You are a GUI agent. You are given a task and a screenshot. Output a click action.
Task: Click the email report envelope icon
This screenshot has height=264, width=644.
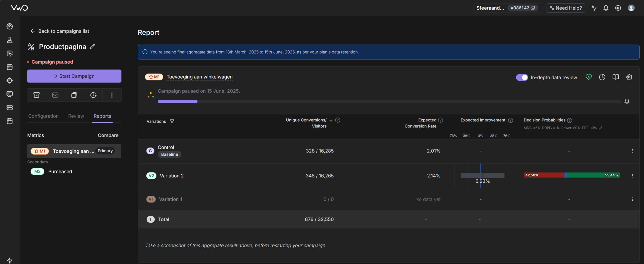click(x=55, y=95)
